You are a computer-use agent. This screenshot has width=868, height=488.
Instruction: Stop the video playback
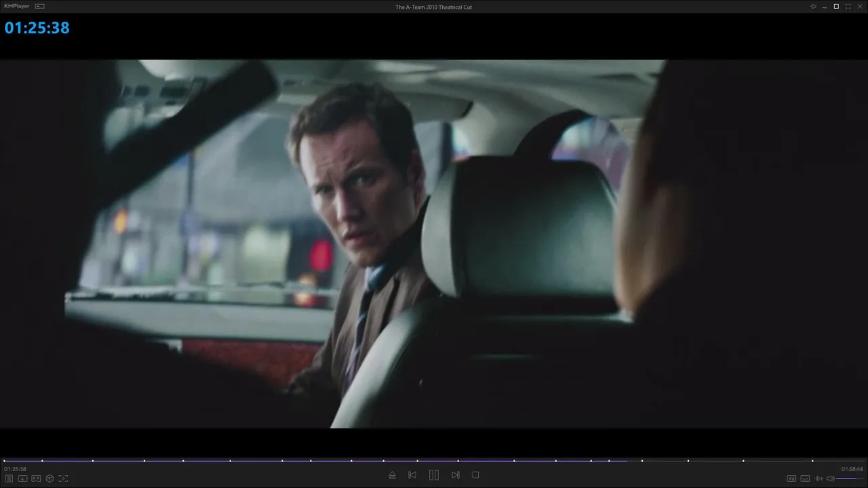(x=475, y=475)
